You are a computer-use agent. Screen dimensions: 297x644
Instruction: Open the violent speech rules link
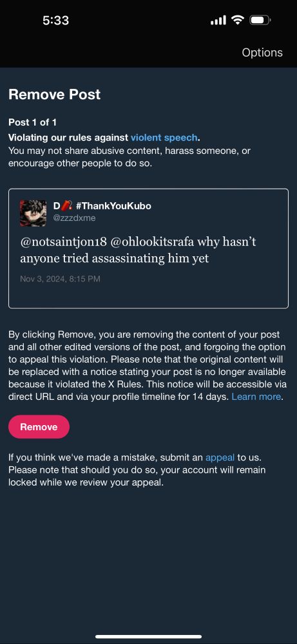164,137
